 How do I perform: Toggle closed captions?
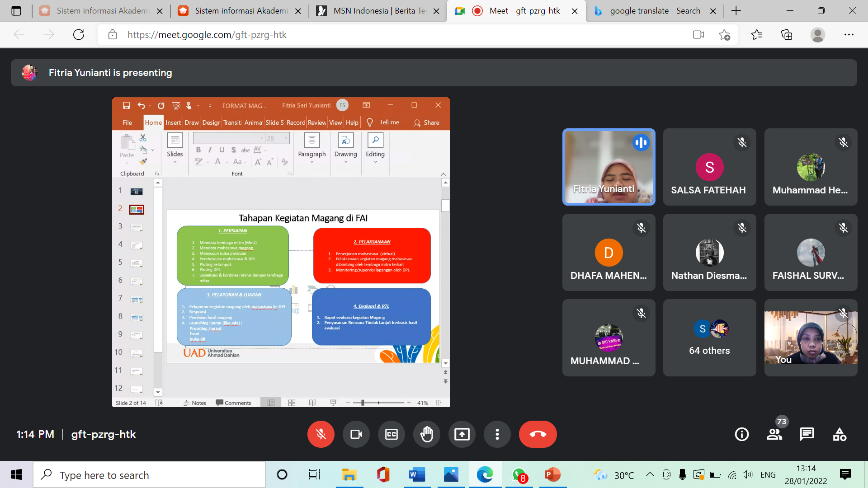[x=391, y=434]
